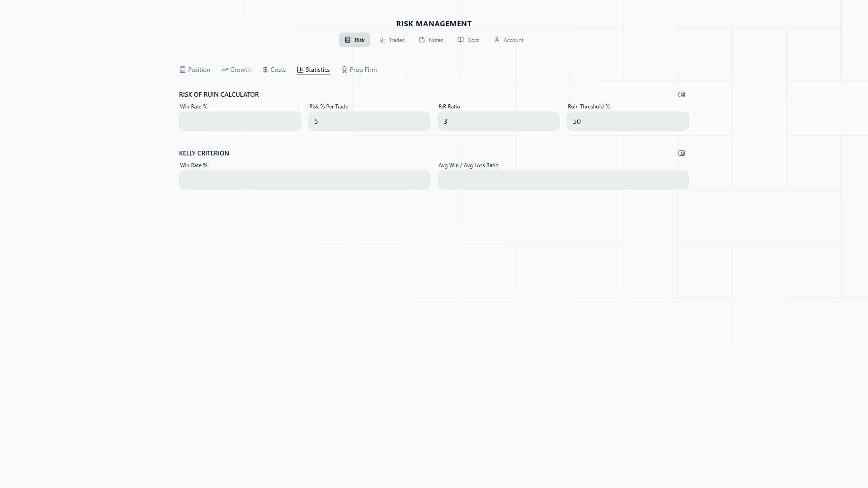Open the Prop Firm tab

[x=359, y=70]
